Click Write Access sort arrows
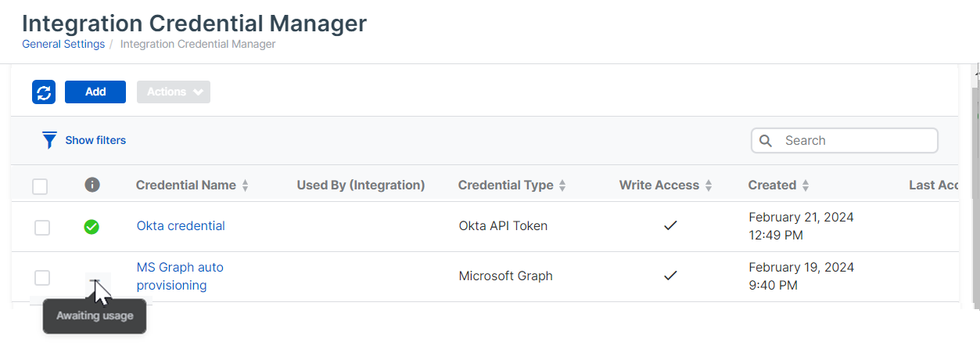 (709, 186)
